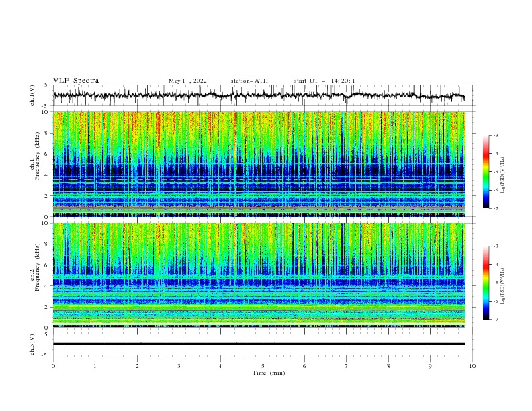Click the "-3" tick on ch.2 colorbar
Image resolution: width=532 pixels, height=411 pixels.
pos(496,246)
